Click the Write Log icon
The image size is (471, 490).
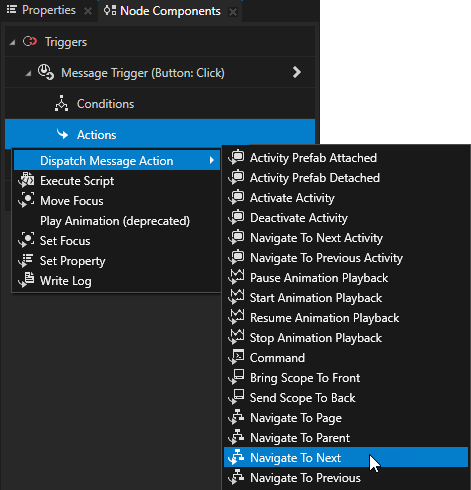coord(26,280)
